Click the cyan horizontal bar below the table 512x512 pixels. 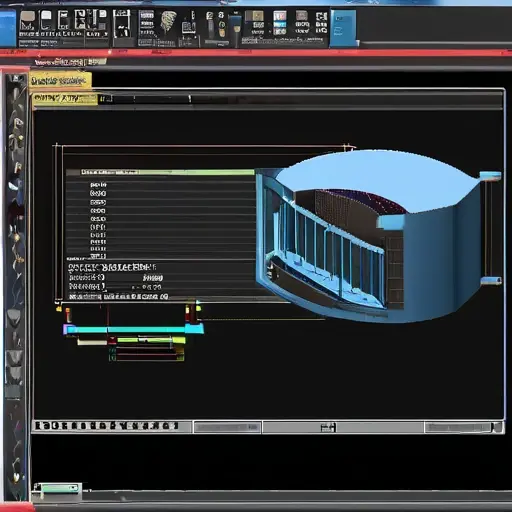tap(133, 330)
